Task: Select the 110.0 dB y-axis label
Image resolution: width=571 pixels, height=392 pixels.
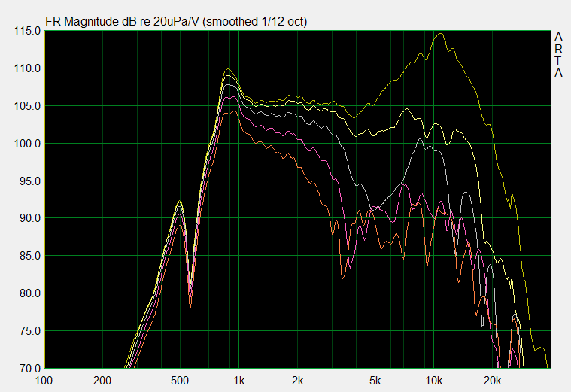Action: point(27,68)
